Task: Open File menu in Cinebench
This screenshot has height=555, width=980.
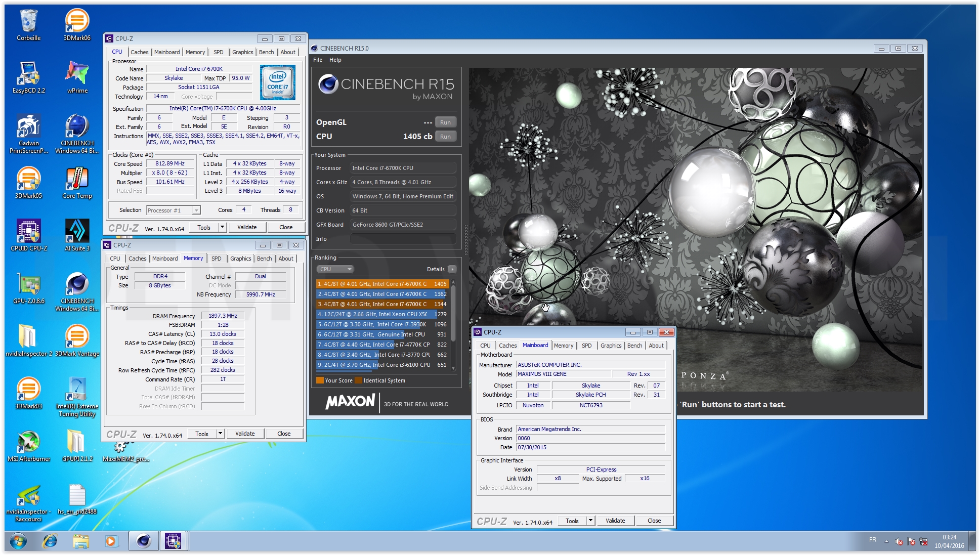Action: point(318,60)
